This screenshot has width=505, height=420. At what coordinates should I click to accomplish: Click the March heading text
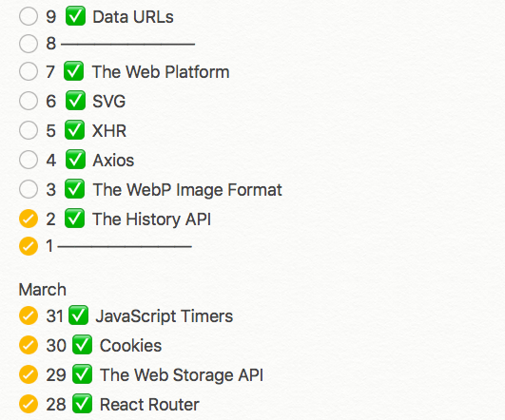(x=43, y=289)
